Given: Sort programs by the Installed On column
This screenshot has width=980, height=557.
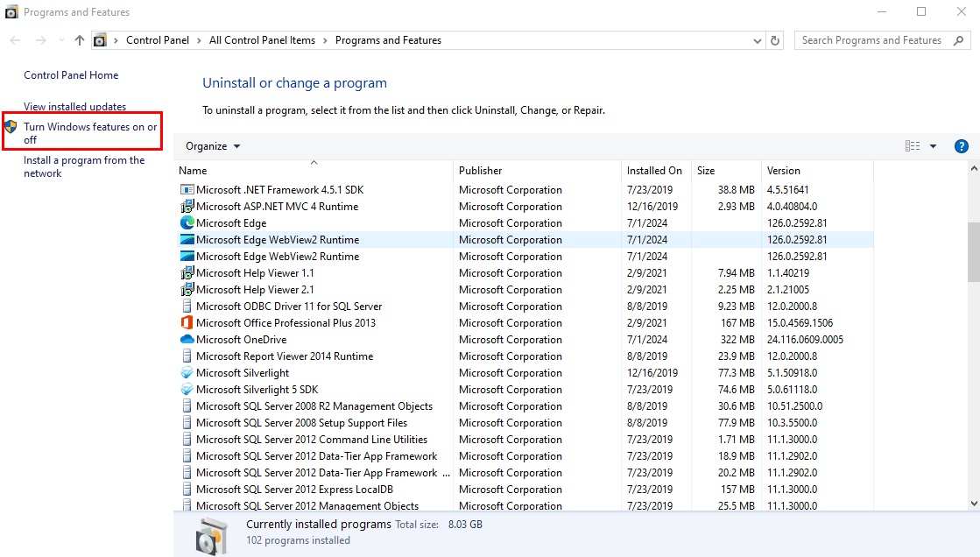Looking at the screenshot, I should (x=653, y=171).
